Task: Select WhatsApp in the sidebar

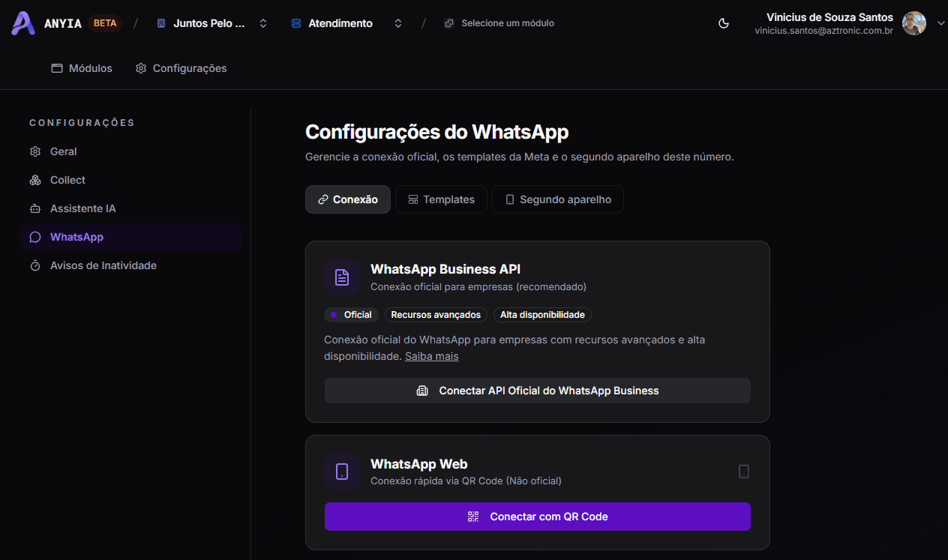Action: pos(130,237)
